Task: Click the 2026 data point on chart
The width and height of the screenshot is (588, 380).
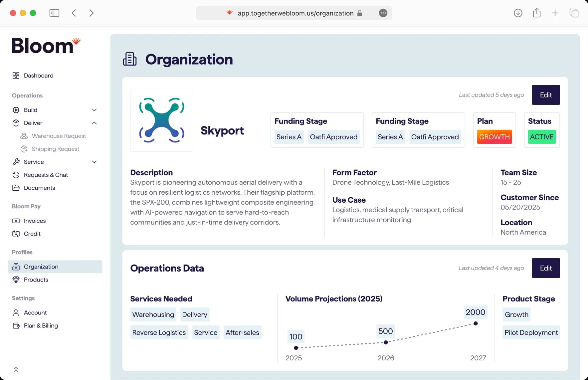Action: (x=386, y=342)
